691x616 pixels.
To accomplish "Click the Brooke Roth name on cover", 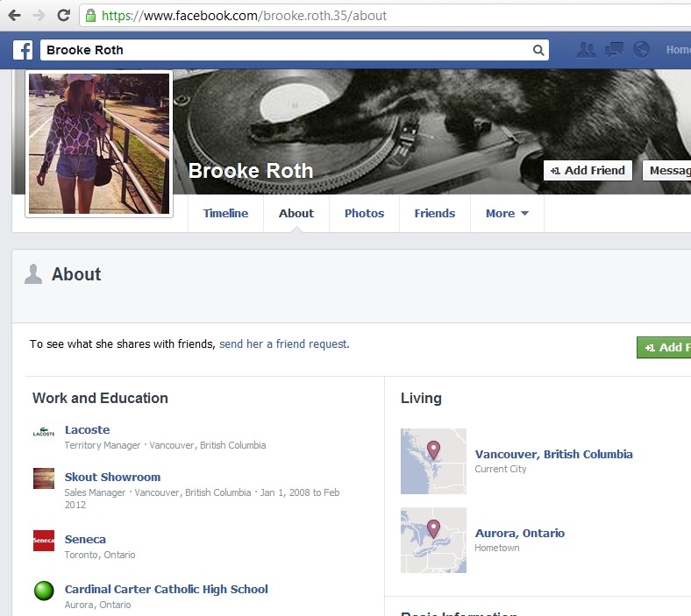I will (251, 171).
